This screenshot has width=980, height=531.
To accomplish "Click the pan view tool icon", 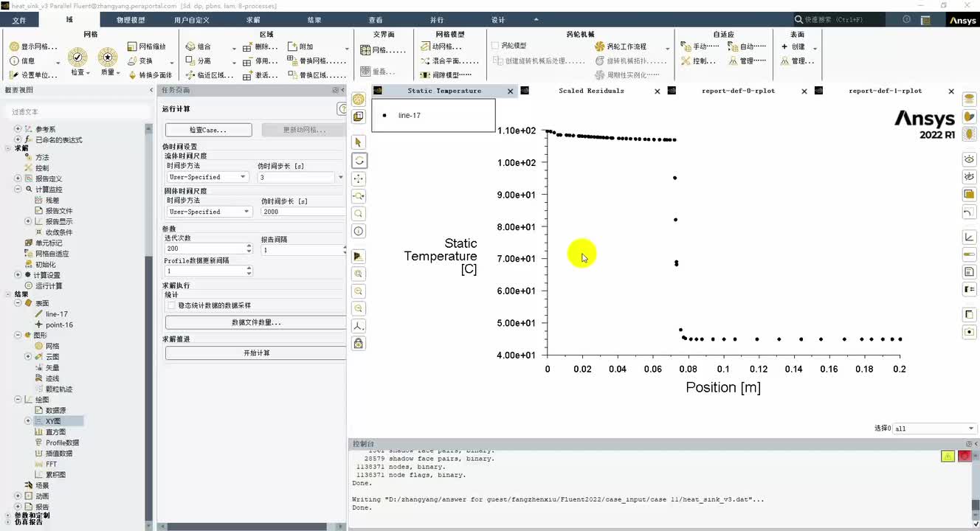I will (x=359, y=178).
